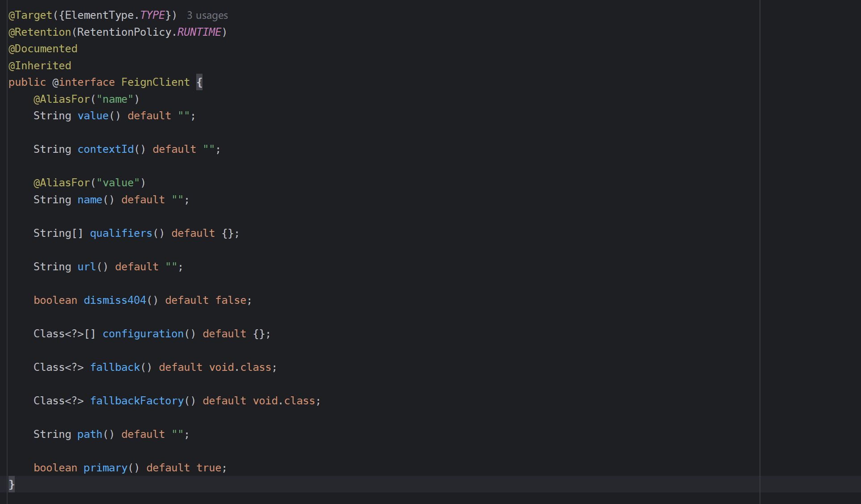Click the dismiss404() method name
Viewport: 861px width, 504px height.
[115, 300]
